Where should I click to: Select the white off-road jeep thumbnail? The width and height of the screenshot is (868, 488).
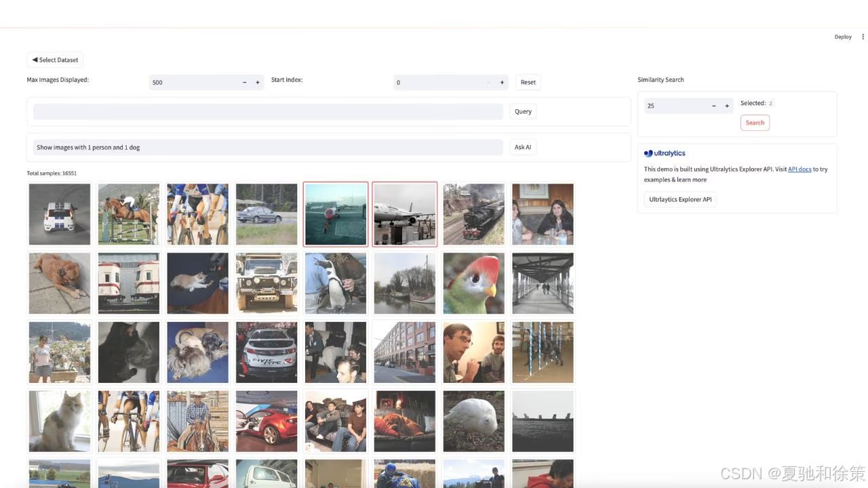(267, 283)
